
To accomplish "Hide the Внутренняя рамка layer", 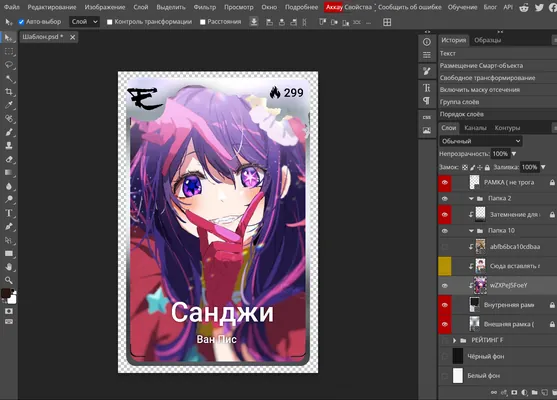I will click(445, 305).
